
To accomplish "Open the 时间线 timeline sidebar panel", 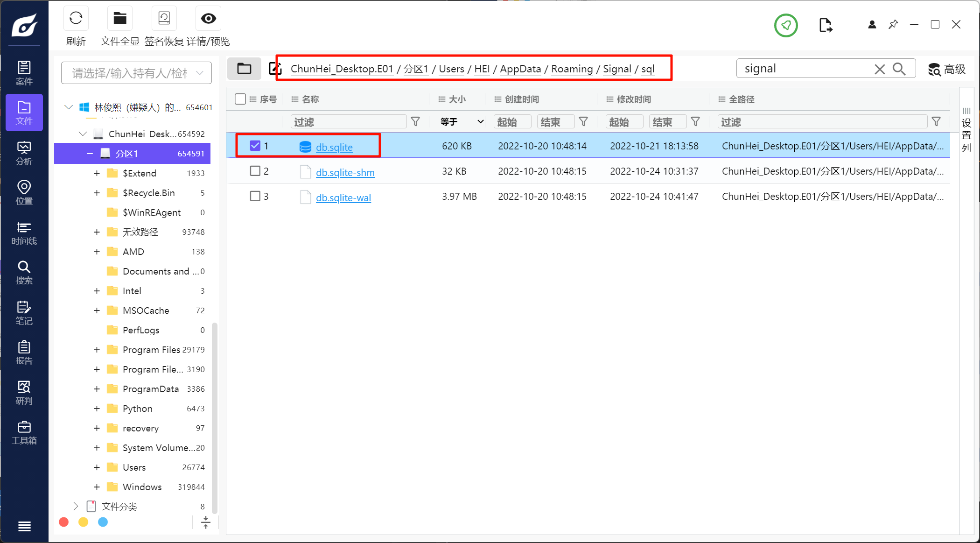I will click(x=24, y=233).
